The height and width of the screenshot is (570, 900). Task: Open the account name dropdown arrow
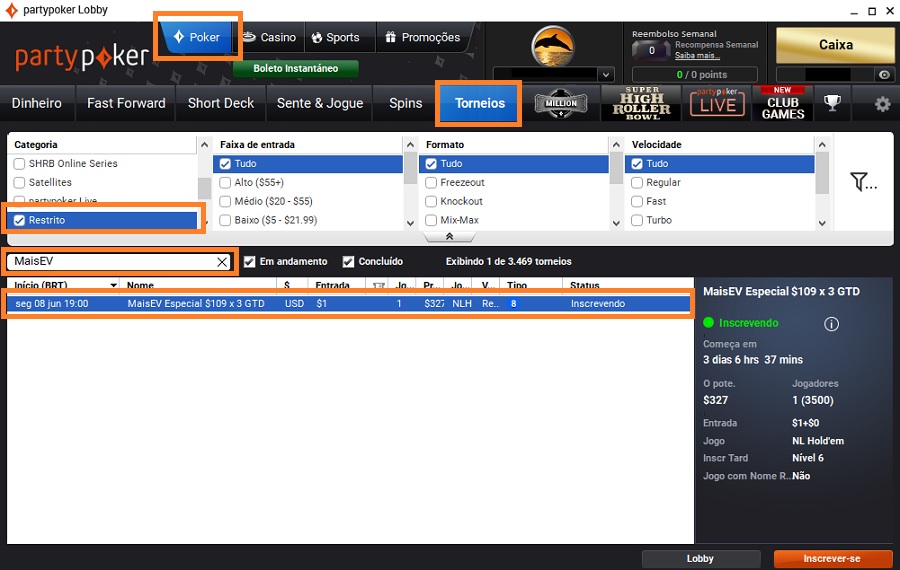[x=606, y=75]
